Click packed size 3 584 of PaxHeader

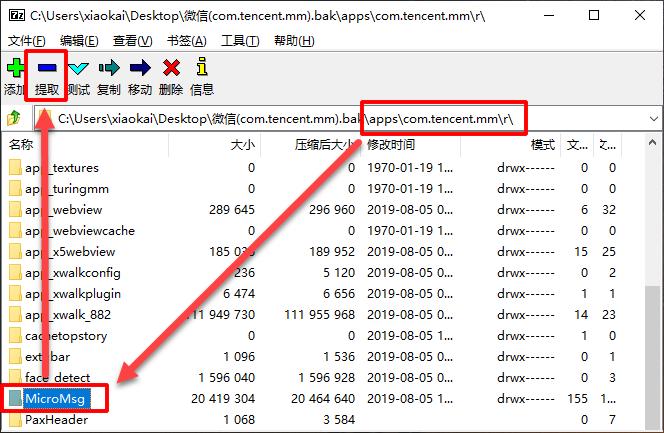pyautogui.click(x=339, y=419)
